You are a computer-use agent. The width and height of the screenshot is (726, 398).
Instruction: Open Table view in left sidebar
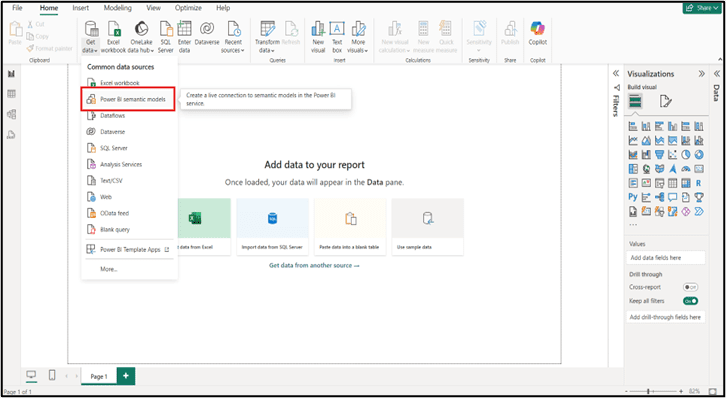tap(12, 94)
